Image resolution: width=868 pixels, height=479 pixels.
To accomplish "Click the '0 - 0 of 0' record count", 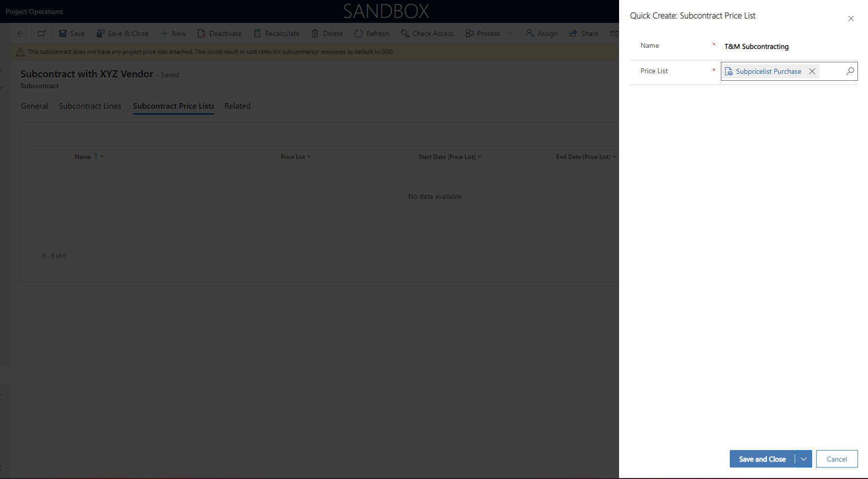I will coord(54,256).
